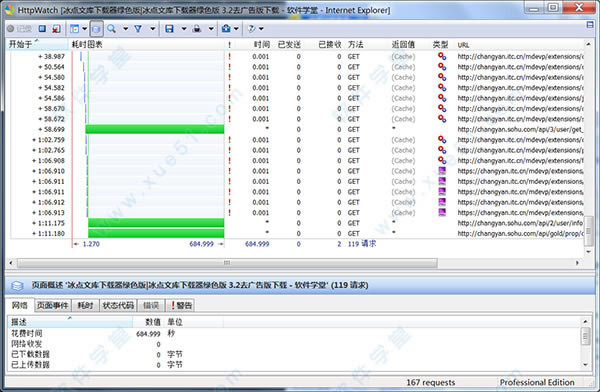Click the warning mark on the +1:06.908 row
The height and width of the screenshot is (392, 600).
[x=230, y=160]
